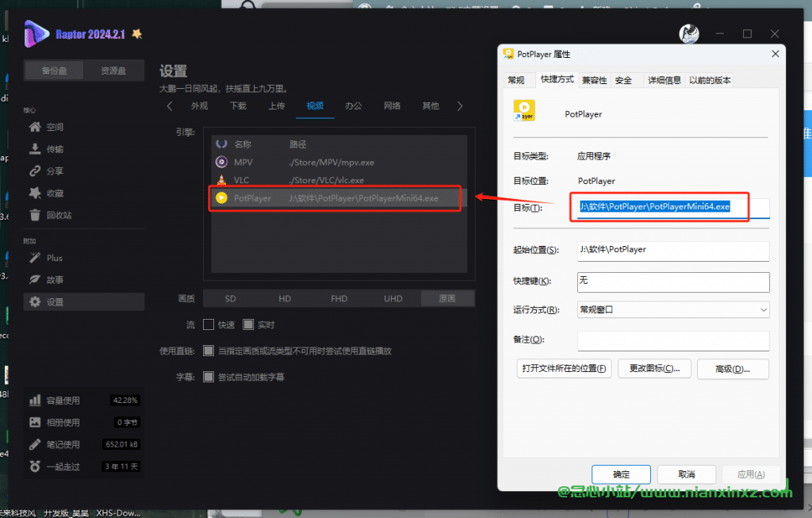Toggle the 使用直链 checkbox

point(209,351)
